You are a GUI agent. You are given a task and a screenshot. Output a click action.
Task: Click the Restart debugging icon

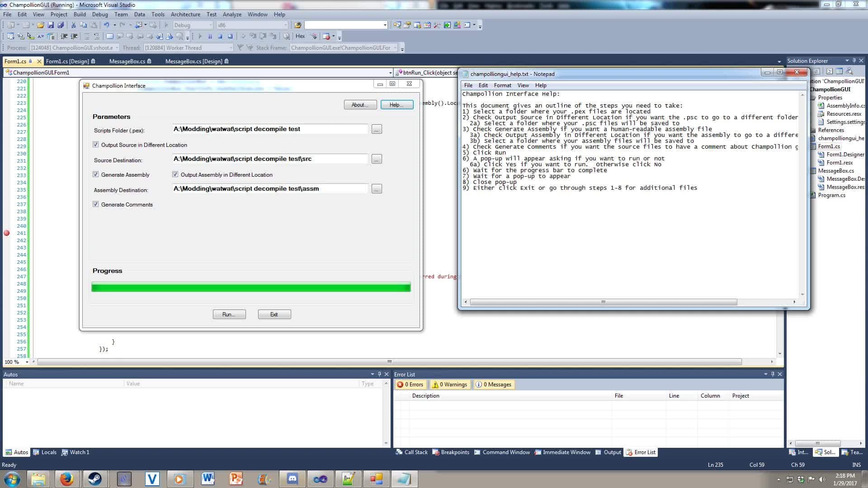pyautogui.click(x=230, y=36)
